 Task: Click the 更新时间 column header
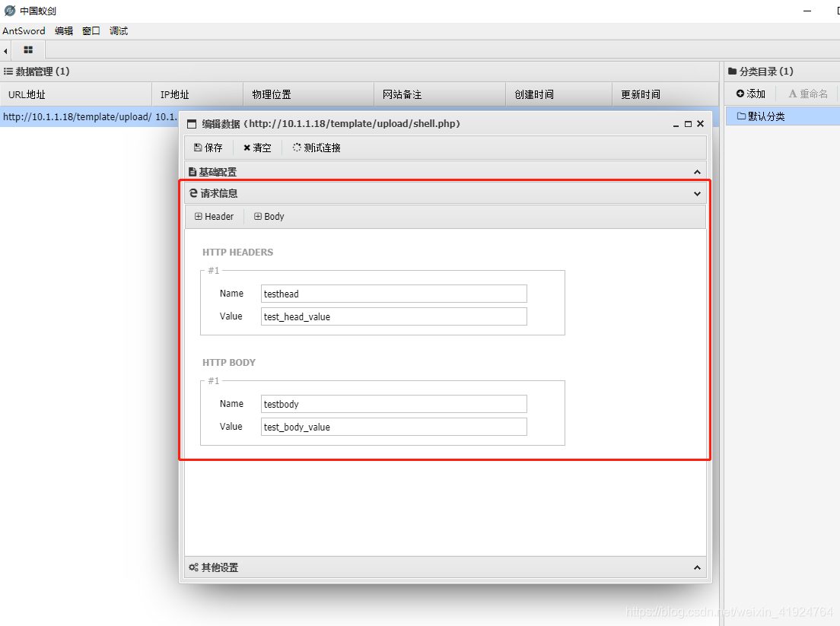tap(665, 94)
